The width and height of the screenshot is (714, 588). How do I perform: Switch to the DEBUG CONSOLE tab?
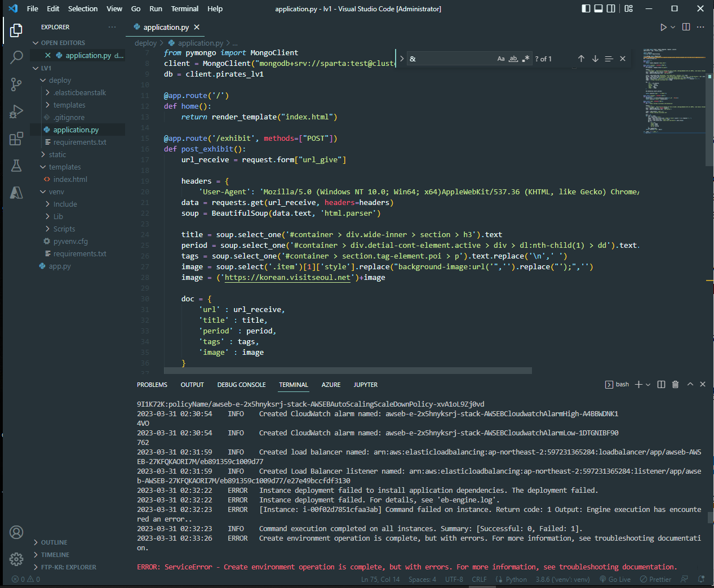(x=241, y=385)
